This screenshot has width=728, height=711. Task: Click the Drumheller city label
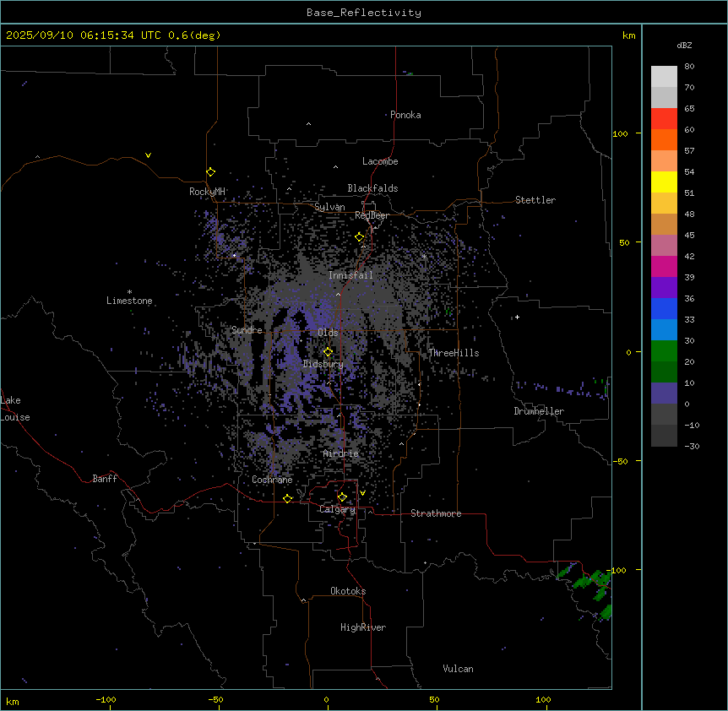click(539, 411)
